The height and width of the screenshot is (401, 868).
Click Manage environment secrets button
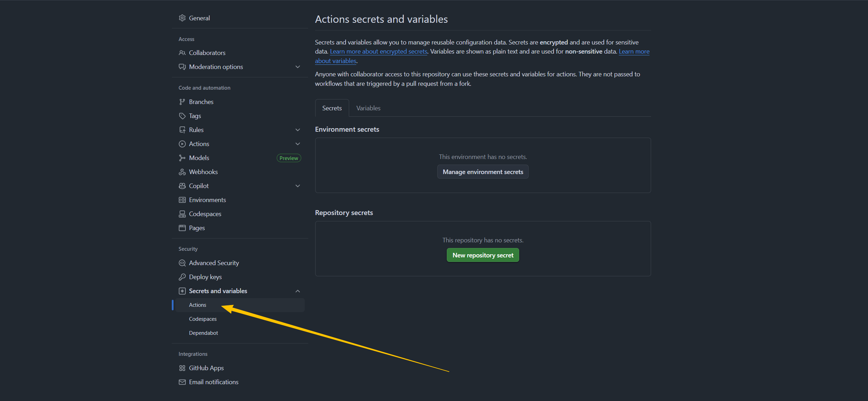(x=483, y=172)
